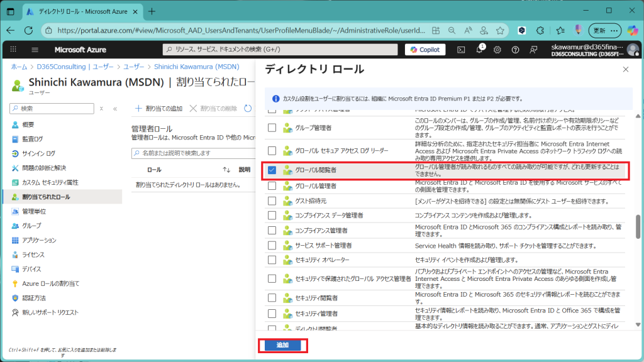
Task: Open the portal settings gear icon
Action: coord(497,50)
